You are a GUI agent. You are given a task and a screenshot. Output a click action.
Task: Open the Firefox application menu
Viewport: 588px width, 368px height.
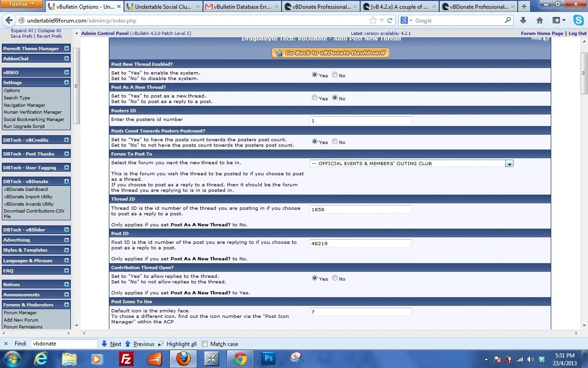22,4
